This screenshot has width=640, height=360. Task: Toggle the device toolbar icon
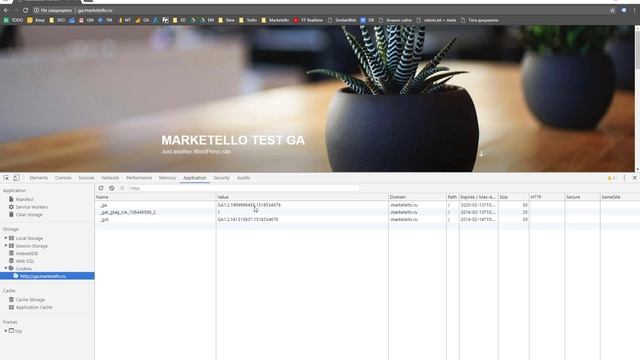[16, 178]
